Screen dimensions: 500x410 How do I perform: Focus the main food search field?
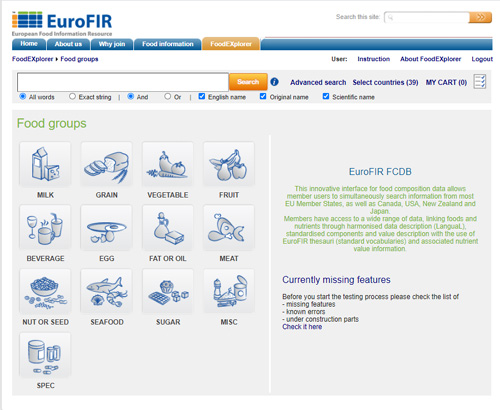(123, 82)
